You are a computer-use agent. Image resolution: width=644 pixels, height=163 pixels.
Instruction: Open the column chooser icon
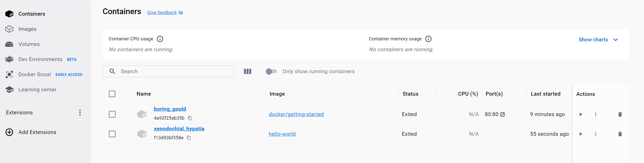[x=248, y=71]
